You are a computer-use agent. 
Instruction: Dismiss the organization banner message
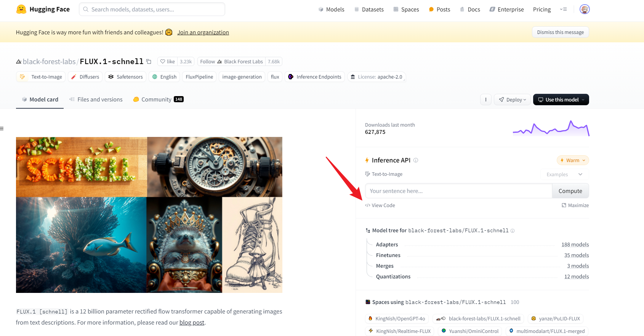[x=560, y=32]
